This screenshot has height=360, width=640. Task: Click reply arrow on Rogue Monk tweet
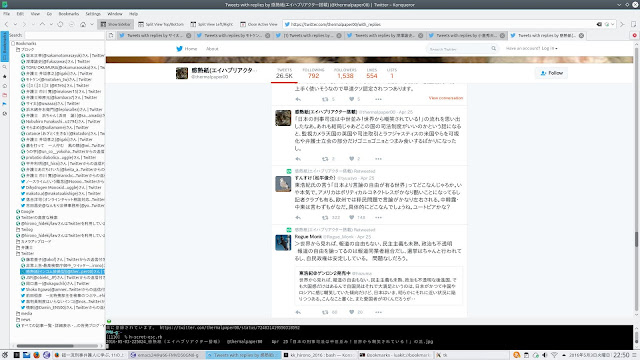[x=298, y=312]
